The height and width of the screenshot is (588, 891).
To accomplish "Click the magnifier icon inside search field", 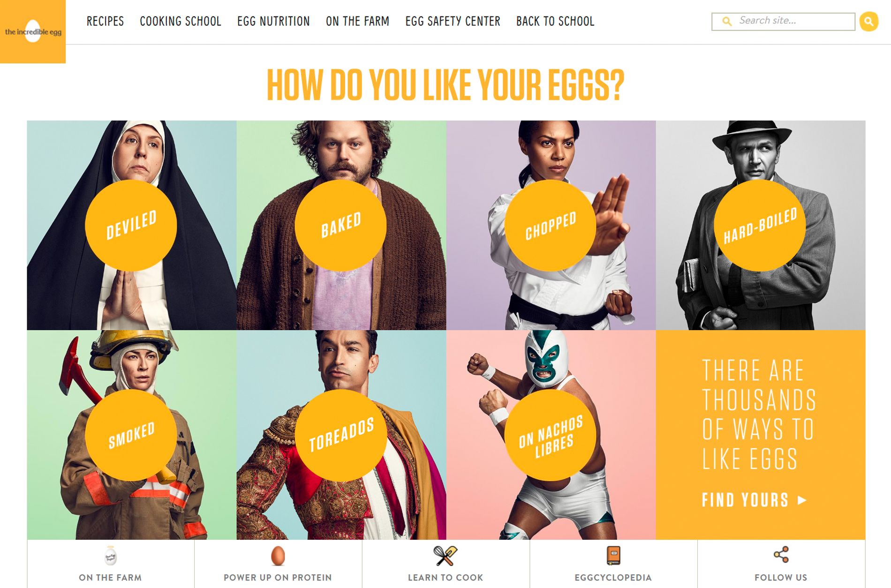I will coord(727,22).
